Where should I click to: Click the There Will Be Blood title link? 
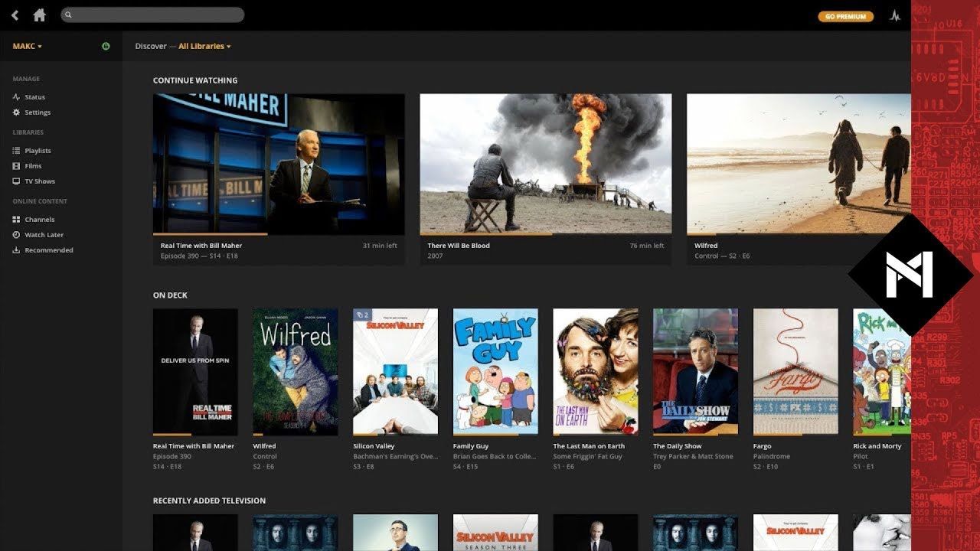pos(459,246)
